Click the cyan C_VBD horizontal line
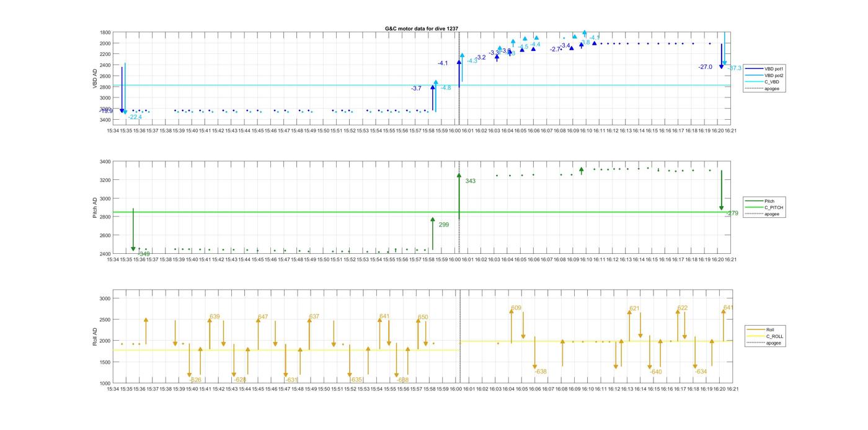868x430 pixels. [x=422, y=86]
